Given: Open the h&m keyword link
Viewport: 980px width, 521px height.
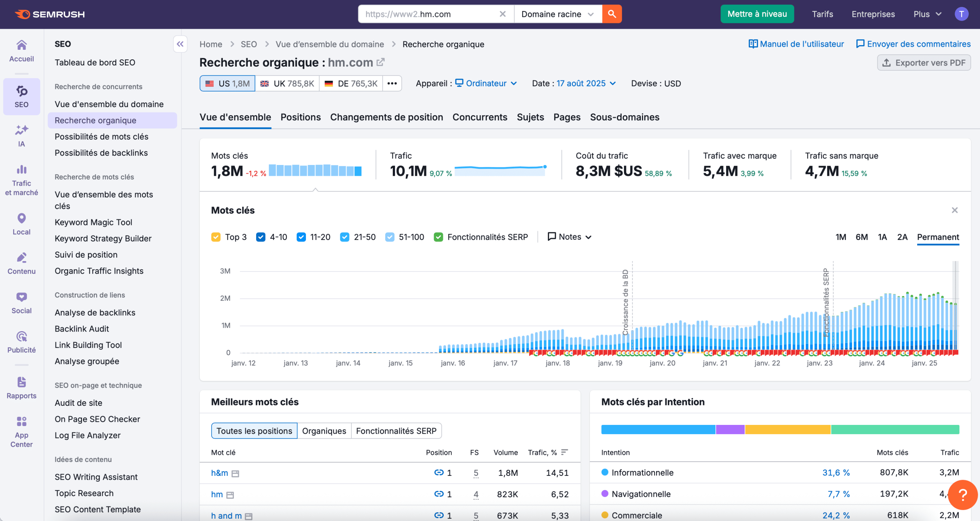Looking at the screenshot, I should click(x=219, y=473).
